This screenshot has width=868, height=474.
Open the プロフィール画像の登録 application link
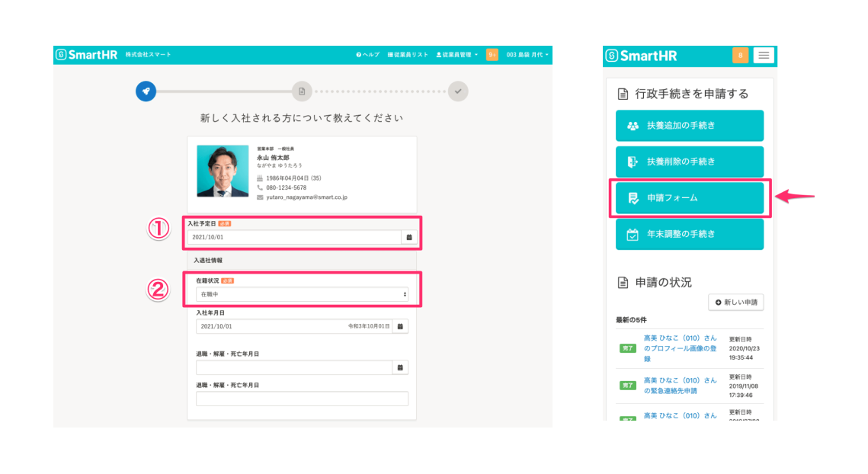(680, 348)
